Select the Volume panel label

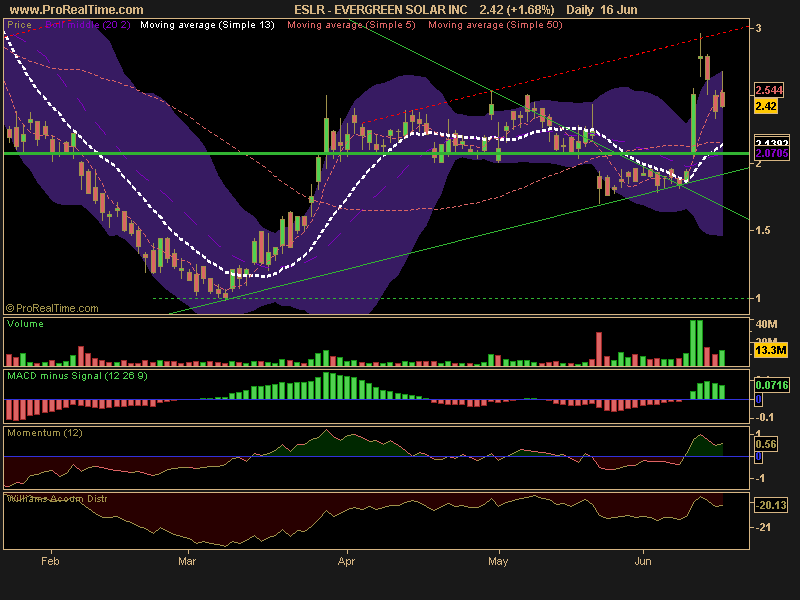(x=26, y=324)
